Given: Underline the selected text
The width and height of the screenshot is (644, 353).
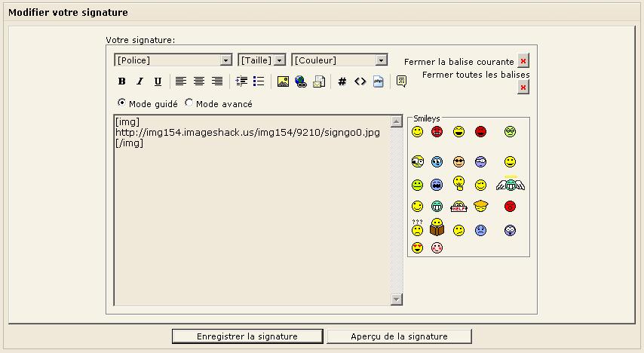Looking at the screenshot, I should pyautogui.click(x=158, y=81).
